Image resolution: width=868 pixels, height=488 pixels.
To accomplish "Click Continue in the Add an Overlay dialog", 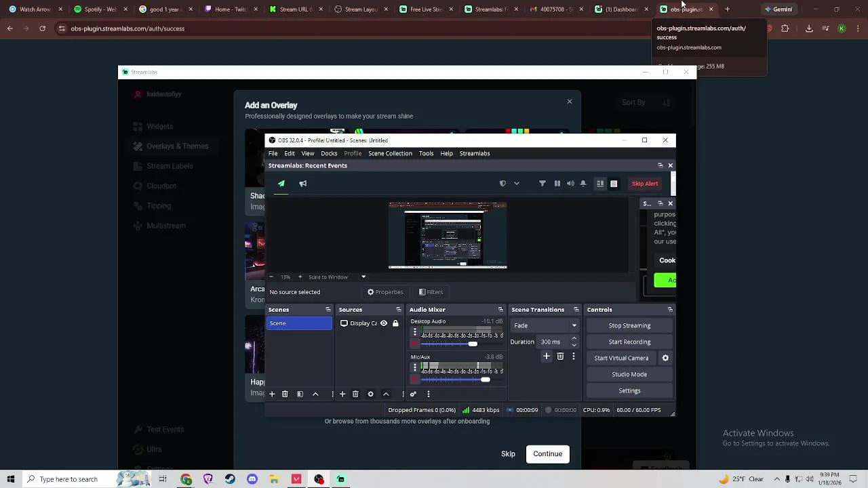I will tap(547, 454).
